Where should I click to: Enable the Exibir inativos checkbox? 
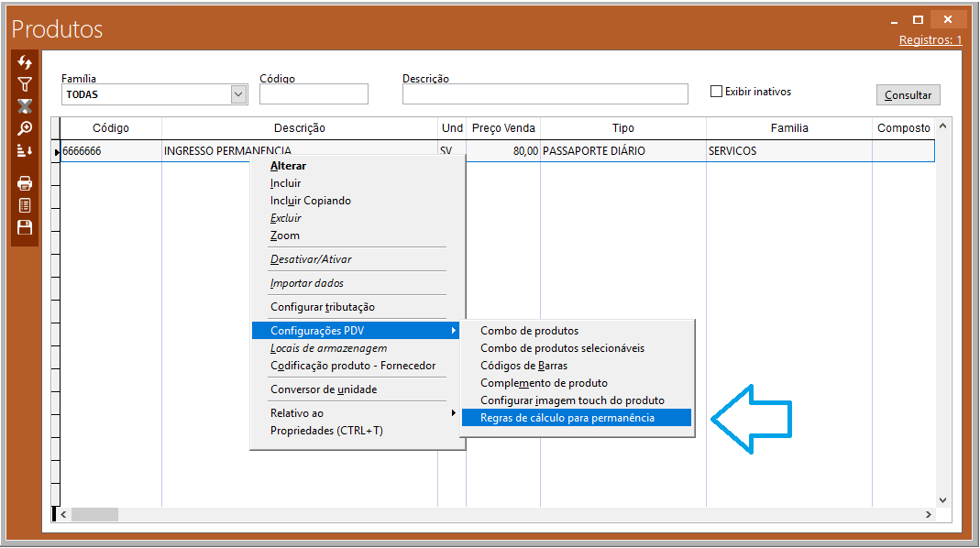tap(717, 92)
